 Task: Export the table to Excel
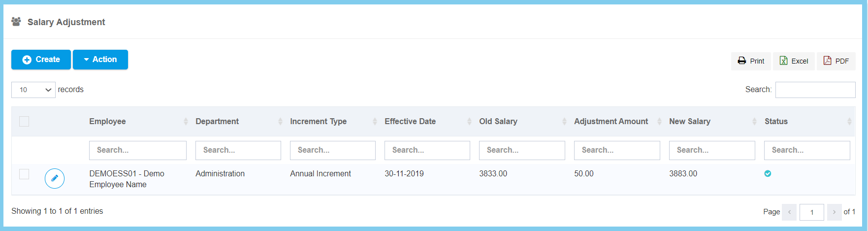pyautogui.click(x=794, y=61)
